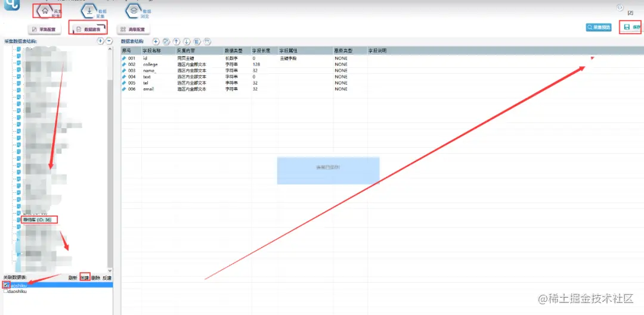
Task: Select the 高级配置 sub-tab button
Action: (133, 30)
